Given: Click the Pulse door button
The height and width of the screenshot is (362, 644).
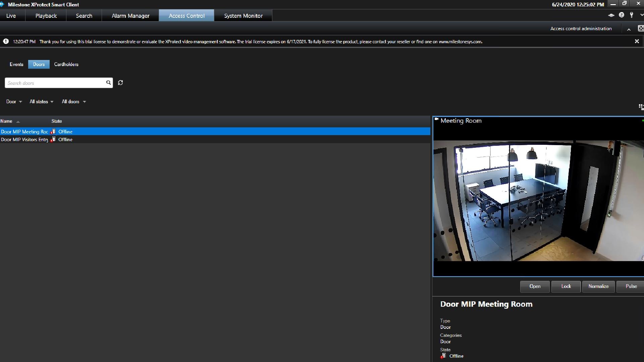Looking at the screenshot, I should pyautogui.click(x=631, y=286).
